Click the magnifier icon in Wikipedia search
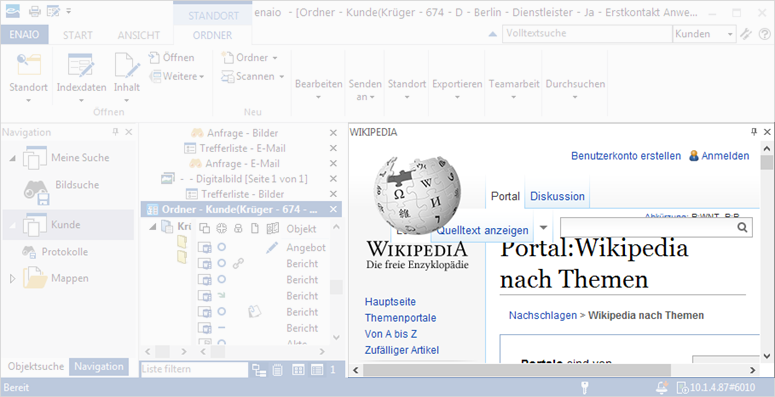 coord(742,227)
